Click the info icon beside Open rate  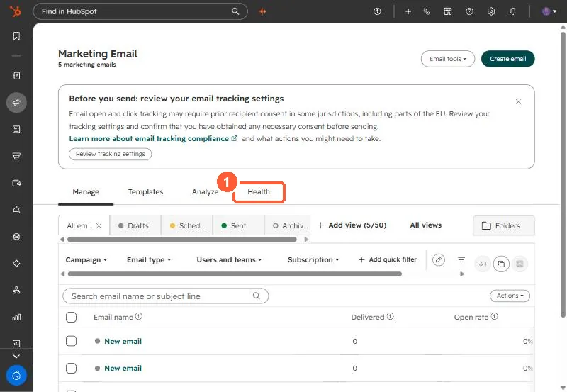494,316
